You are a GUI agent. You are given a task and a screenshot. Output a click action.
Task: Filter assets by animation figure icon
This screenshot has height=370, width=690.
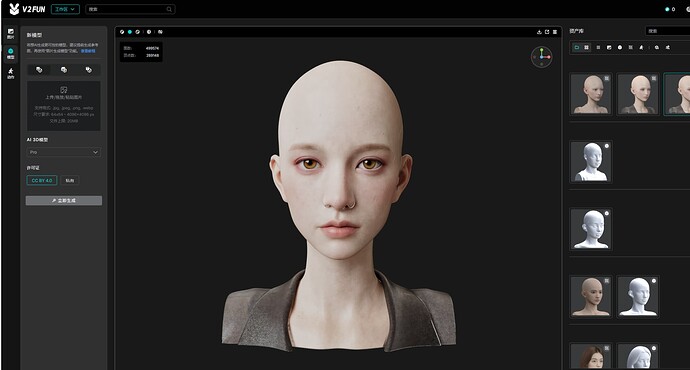click(x=641, y=47)
